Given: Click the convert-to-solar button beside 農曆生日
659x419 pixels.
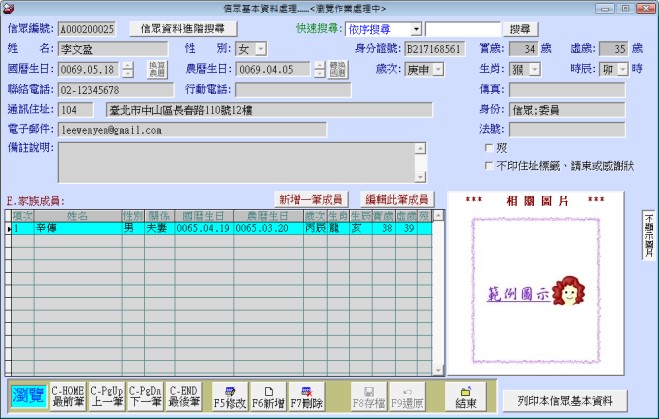Looking at the screenshot, I should coord(338,69).
